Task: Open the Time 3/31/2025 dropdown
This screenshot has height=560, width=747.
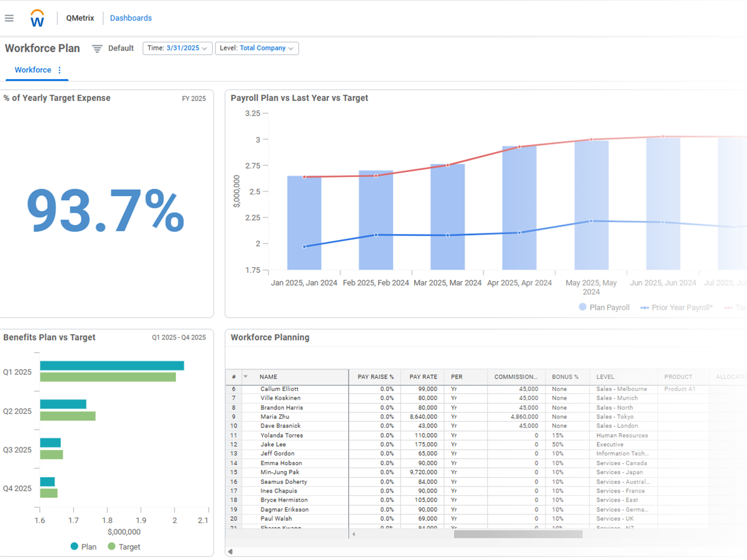Action: tap(177, 48)
